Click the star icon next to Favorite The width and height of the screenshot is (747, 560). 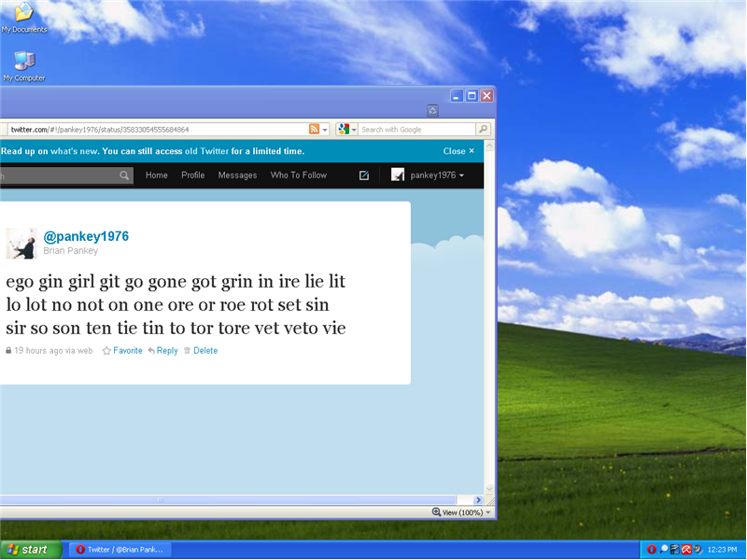coord(106,351)
